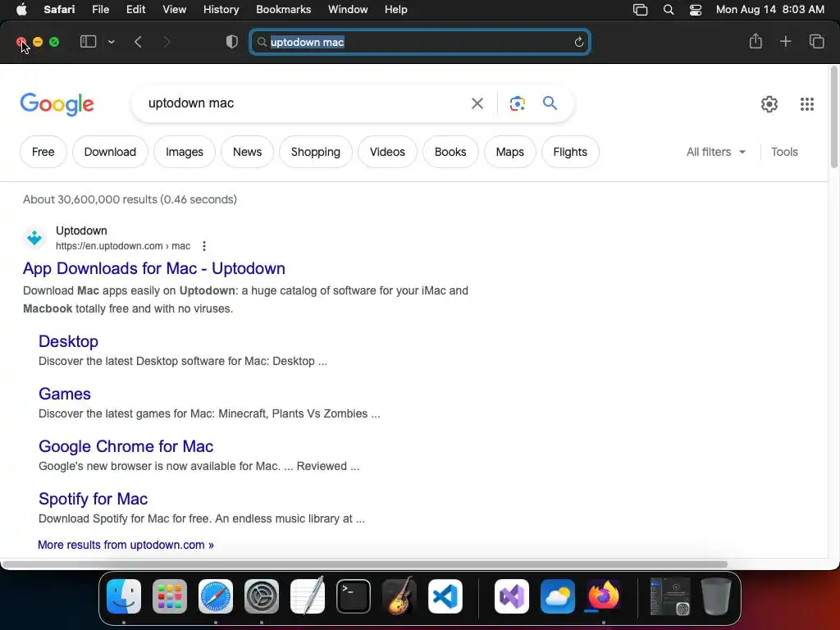The width and height of the screenshot is (840, 630).
Task: Open App Downloads for Mac - Uptodown result
Action: [153, 268]
